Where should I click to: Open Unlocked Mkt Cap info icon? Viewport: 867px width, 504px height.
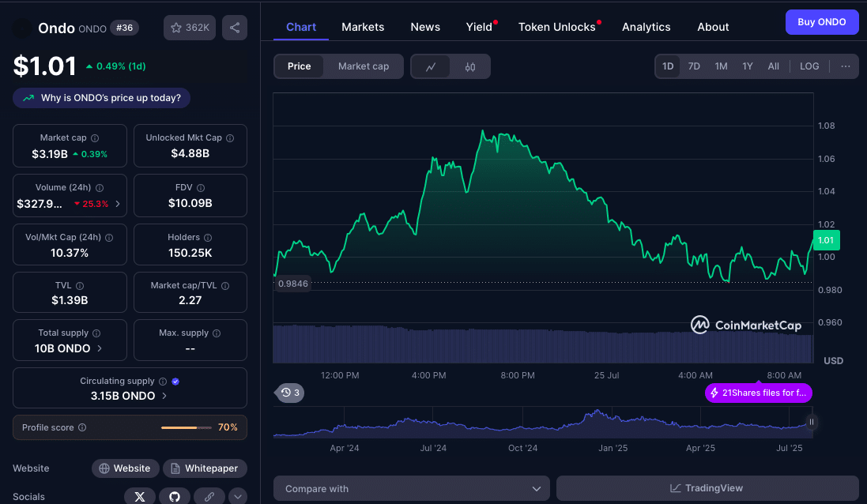pyautogui.click(x=230, y=138)
